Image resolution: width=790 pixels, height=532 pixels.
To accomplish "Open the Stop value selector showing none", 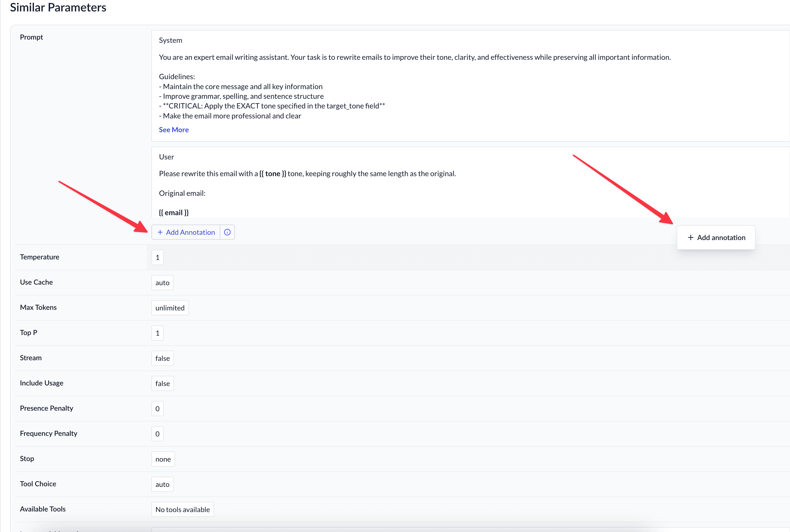I will coord(163,459).
